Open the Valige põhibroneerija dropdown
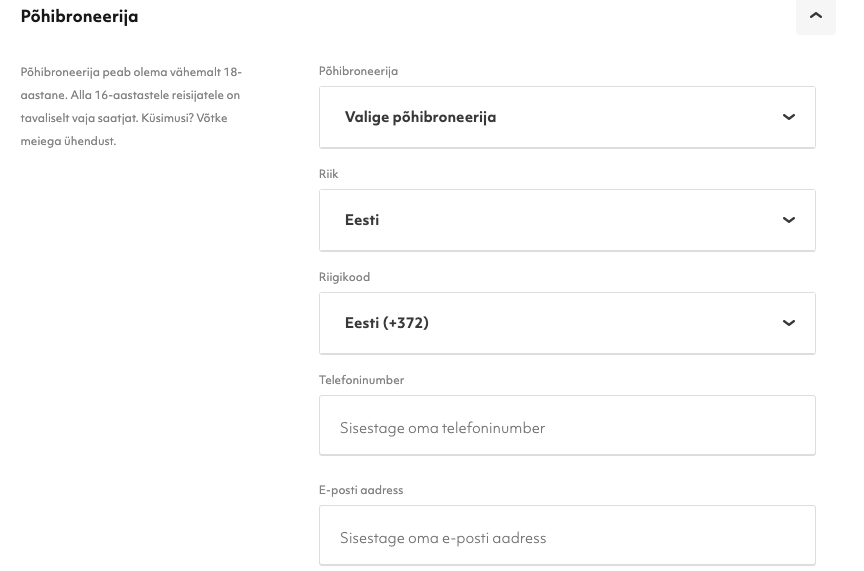The image size is (864, 571). pyautogui.click(x=567, y=117)
